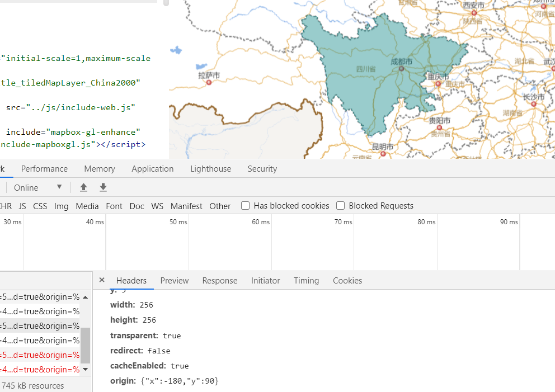
Task: Filter requests by Font type
Action: click(114, 206)
